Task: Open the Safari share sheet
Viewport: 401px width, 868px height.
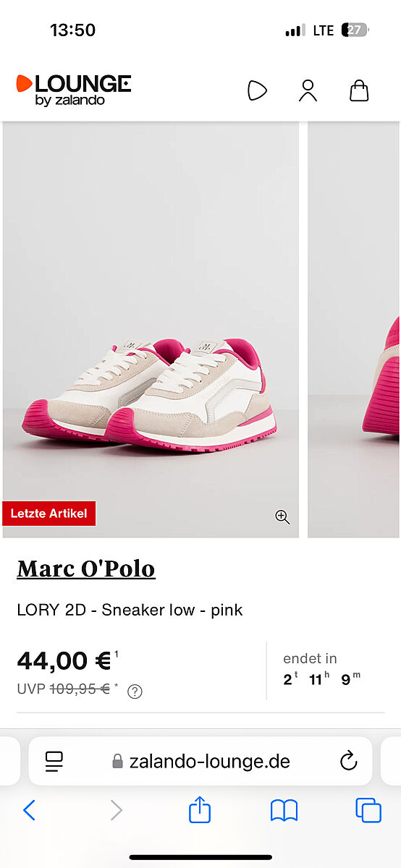Action: pyautogui.click(x=200, y=809)
